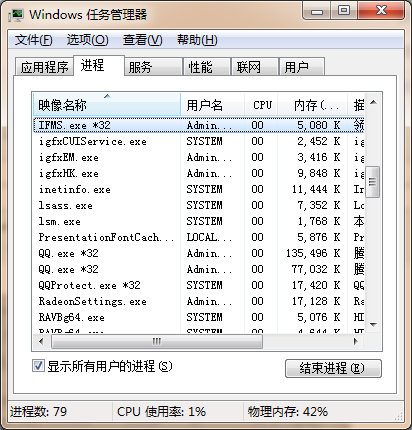This screenshot has height=430, width=412.
Task: Open the 文件(F) menu
Action: click(34, 40)
